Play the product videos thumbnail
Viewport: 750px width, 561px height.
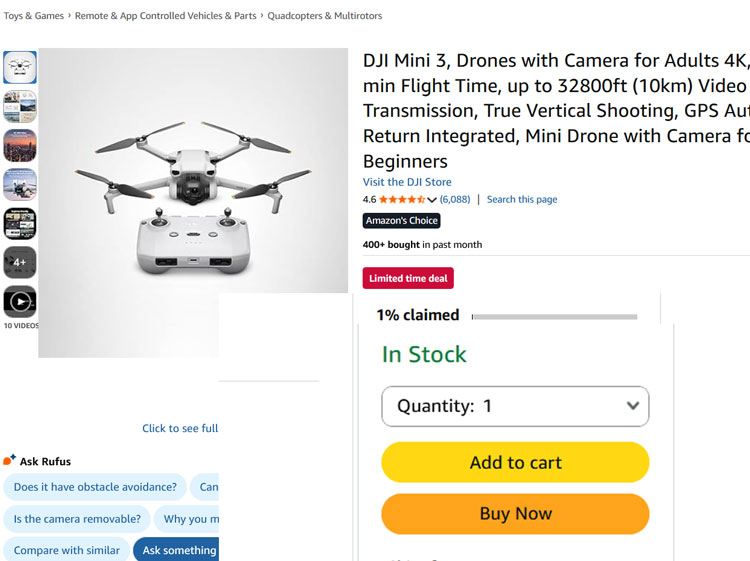point(20,301)
